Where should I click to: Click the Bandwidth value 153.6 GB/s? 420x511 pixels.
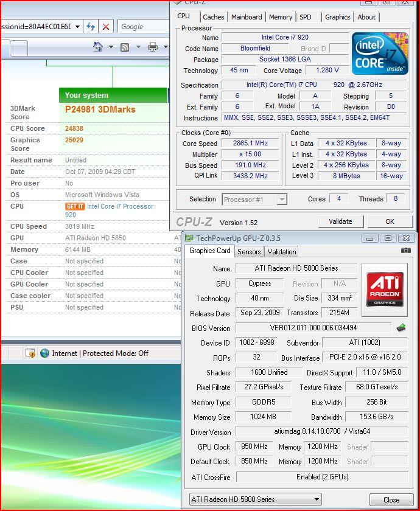click(x=377, y=417)
